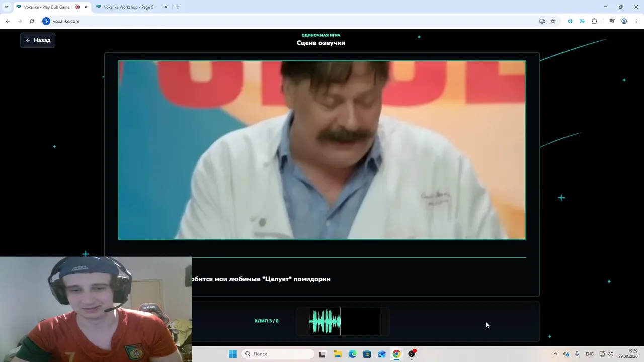Bookmark this page with the star icon
644x362 pixels.
coord(553,21)
